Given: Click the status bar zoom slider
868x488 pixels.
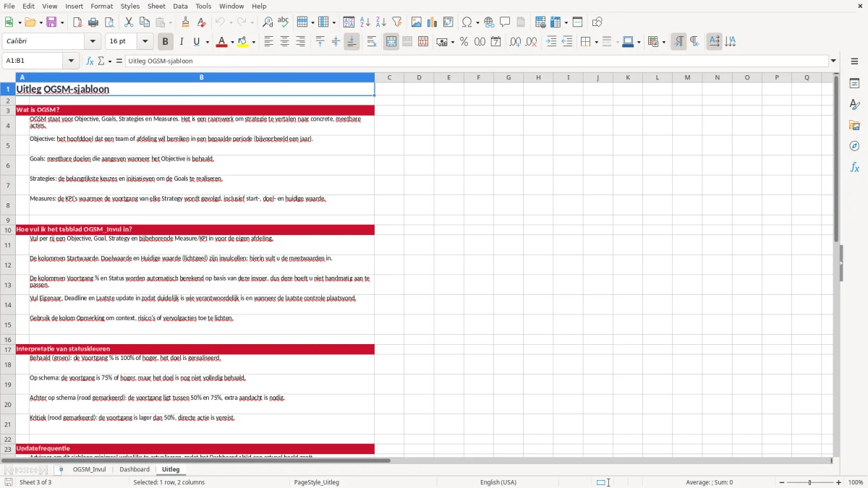Looking at the screenshot, I should point(810,482).
